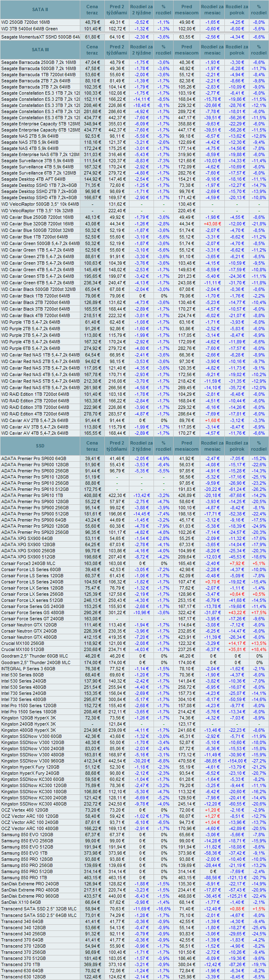Screen dimensions: 269x980
Task: Click WD Caviar Black 1TB 7200ot 64MB
Action: (35, 296)
